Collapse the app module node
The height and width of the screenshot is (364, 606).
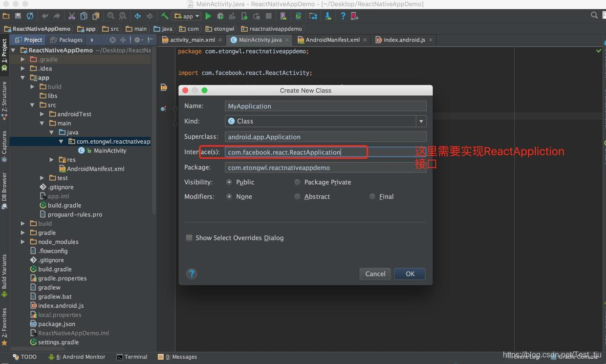click(x=22, y=78)
